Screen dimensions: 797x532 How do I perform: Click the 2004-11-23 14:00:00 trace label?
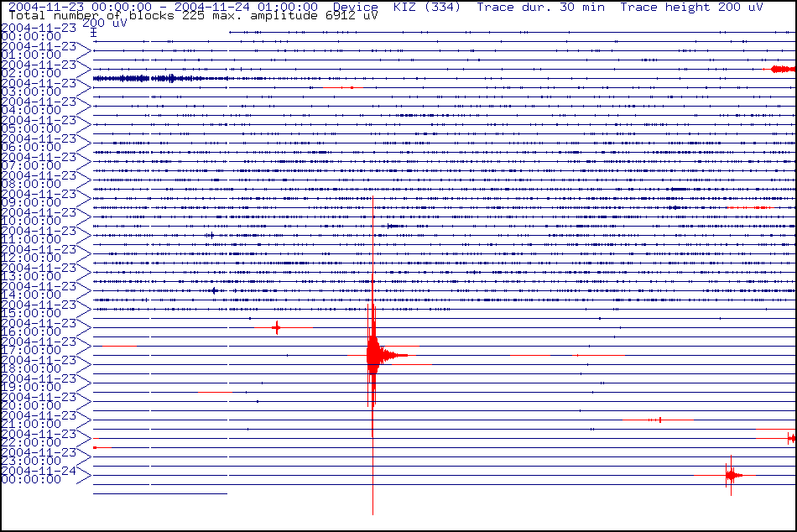(x=39, y=290)
